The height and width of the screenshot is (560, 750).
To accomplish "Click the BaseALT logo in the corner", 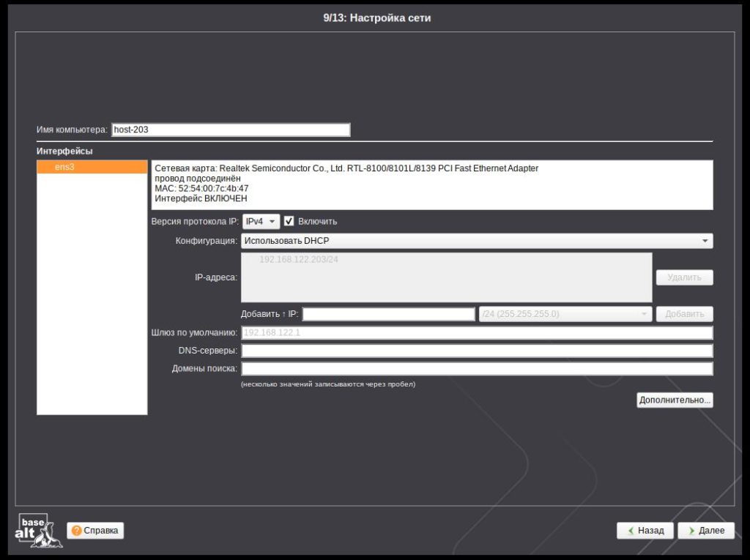I will (x=33, y=531).
